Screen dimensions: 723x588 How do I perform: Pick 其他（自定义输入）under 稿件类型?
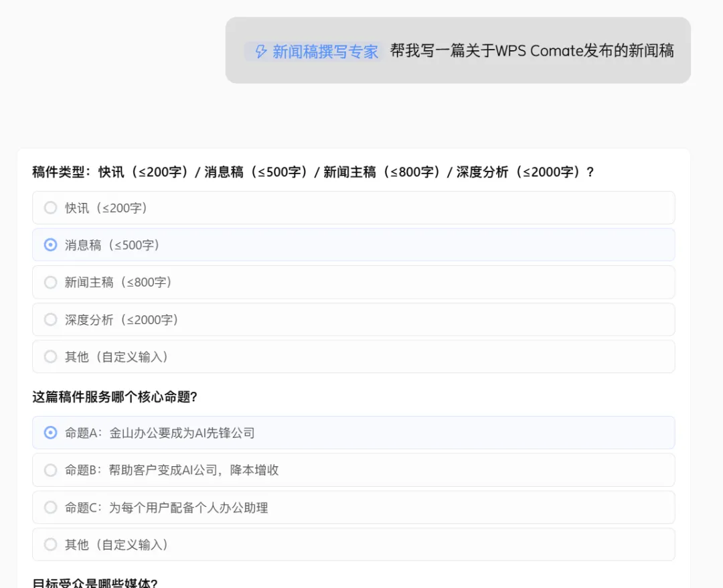(x=353, y=356)
